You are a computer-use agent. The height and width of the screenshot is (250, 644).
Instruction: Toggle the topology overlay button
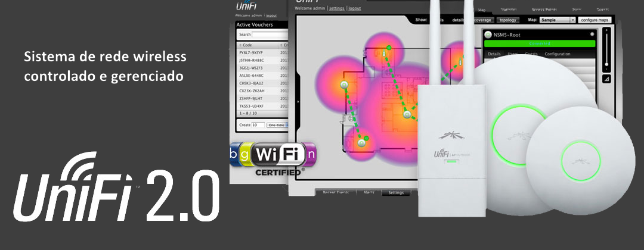[508, 20]
